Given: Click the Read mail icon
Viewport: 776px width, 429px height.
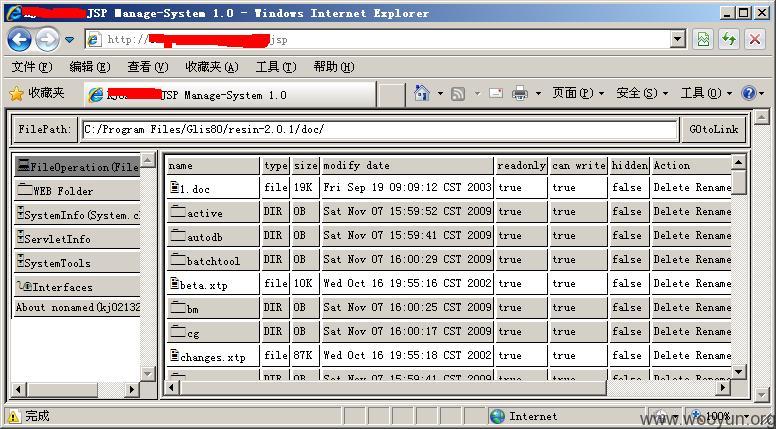Looking at the screenshot, I should tap(495, 93).
